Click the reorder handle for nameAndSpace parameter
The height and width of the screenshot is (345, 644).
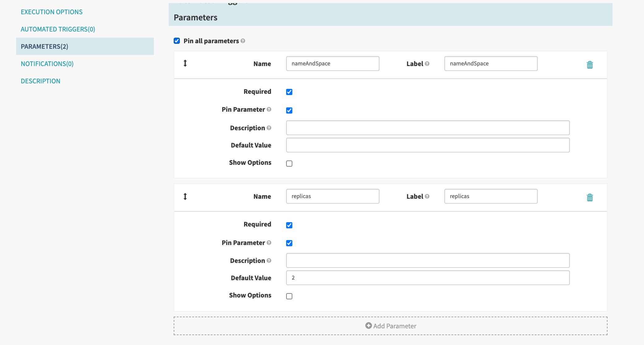(x=185, y=64)
